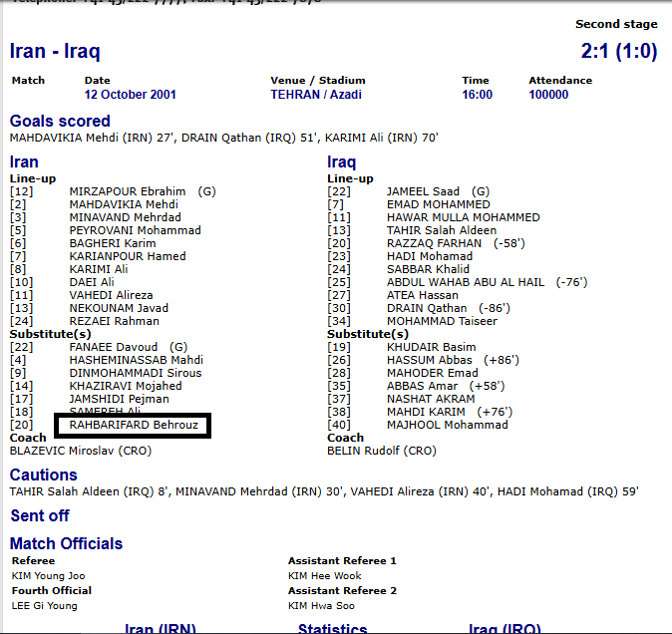Image resolution: width=672 pixels, height=634 pixels.
Task: Select the date '12 October 2001'
Action: [131, 95]
